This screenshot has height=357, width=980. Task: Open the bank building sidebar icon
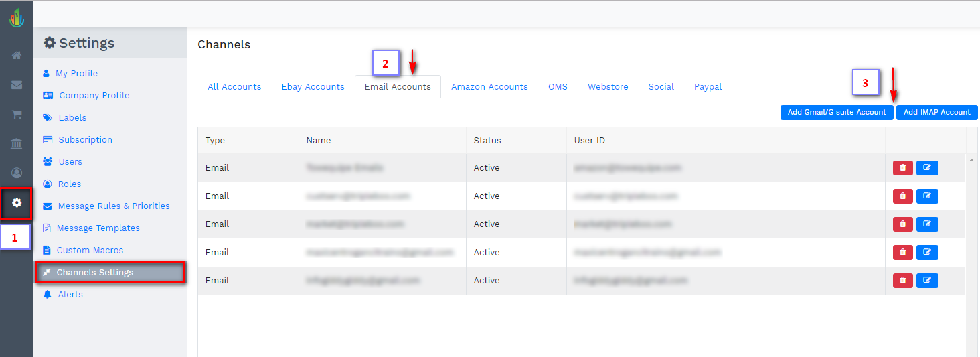pyautogui.click(x=17, y=144)
